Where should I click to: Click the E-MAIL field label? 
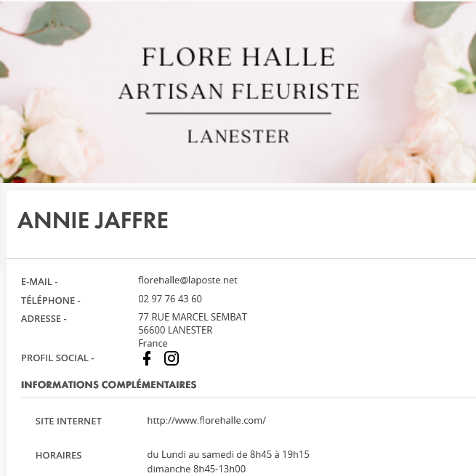coord(39,282)
